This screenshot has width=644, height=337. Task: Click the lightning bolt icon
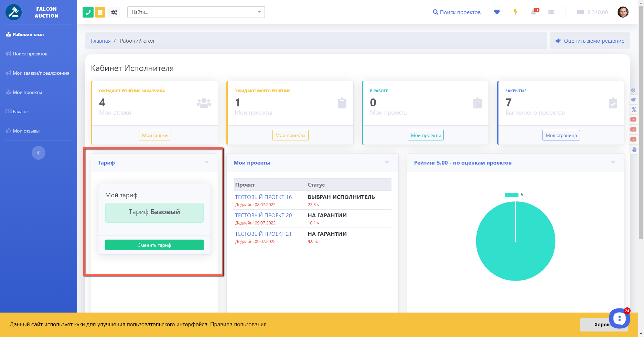[515, 12]
